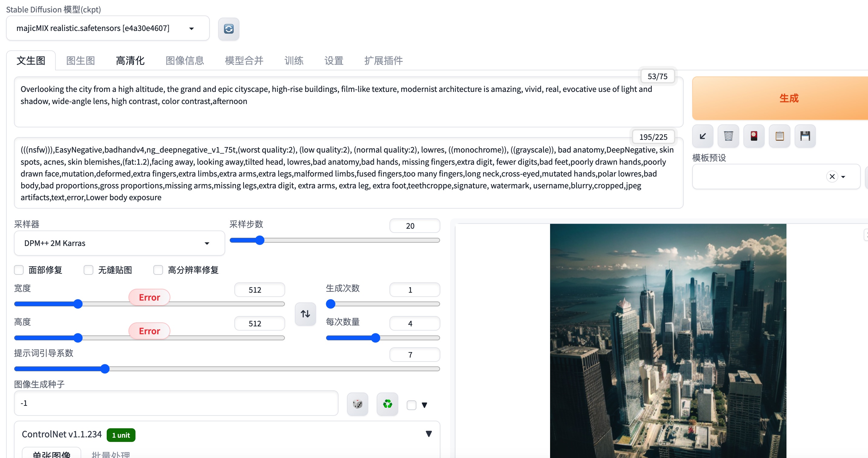Viewport: 868px width, 458px height.
Task: Click the 宽度 slider handle
Action: pyautogui.click(x=78, y=304)
